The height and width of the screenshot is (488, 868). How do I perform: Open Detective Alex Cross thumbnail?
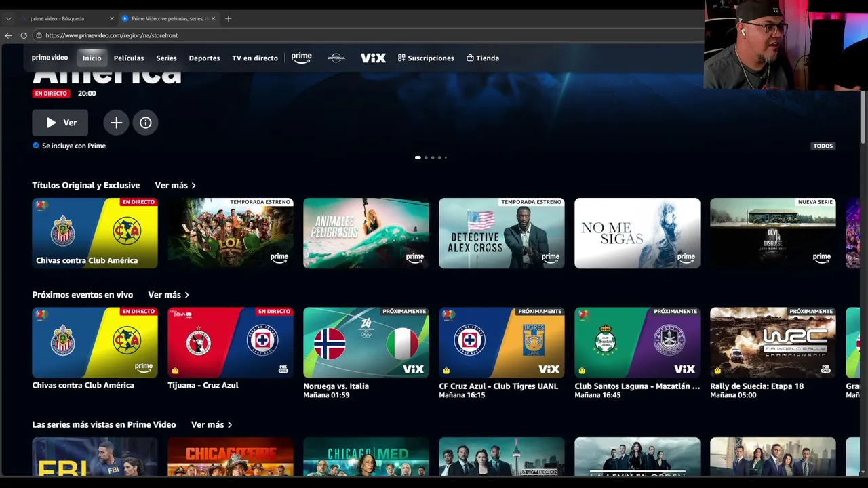pos(502,233)
